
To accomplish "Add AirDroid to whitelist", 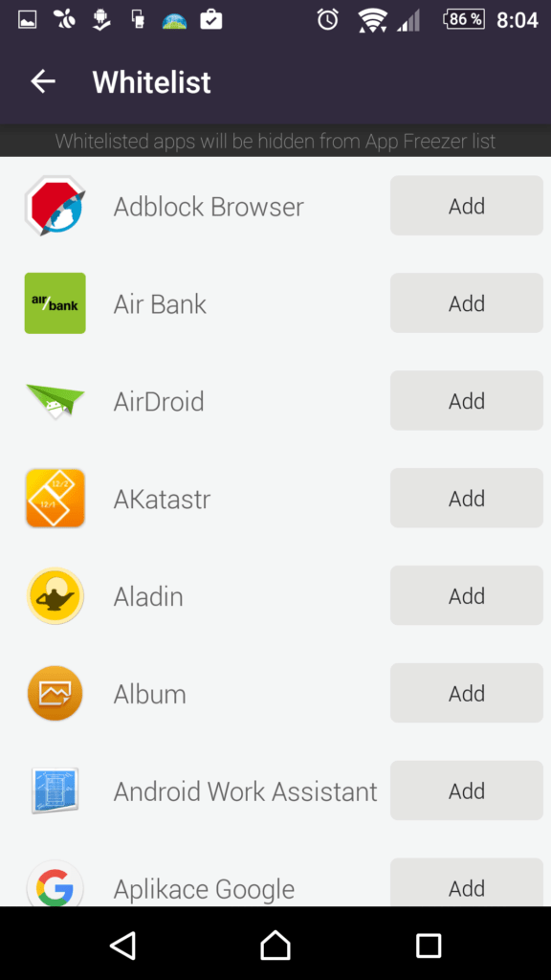I will [x=467, y=401].
